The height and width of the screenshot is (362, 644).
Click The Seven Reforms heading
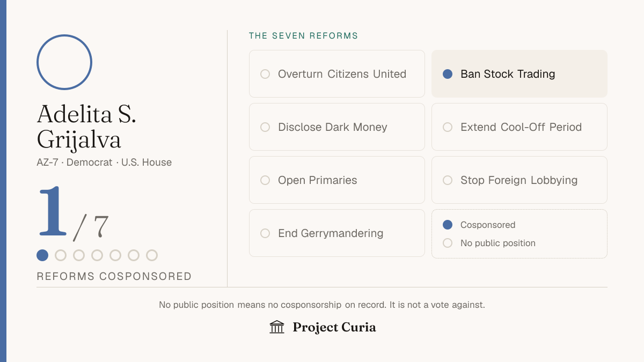303,36
